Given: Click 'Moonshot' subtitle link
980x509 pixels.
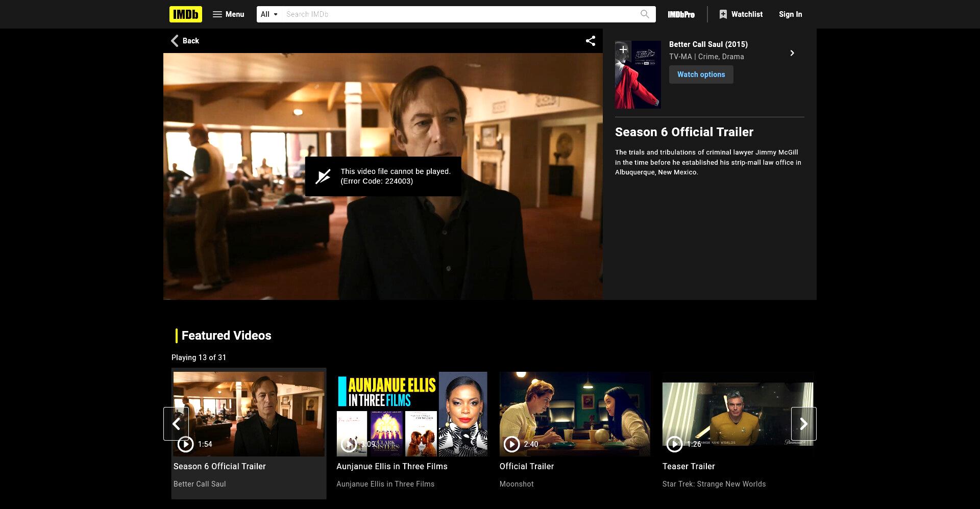Looking at the screenshot, I should click(x=517, y=484).
